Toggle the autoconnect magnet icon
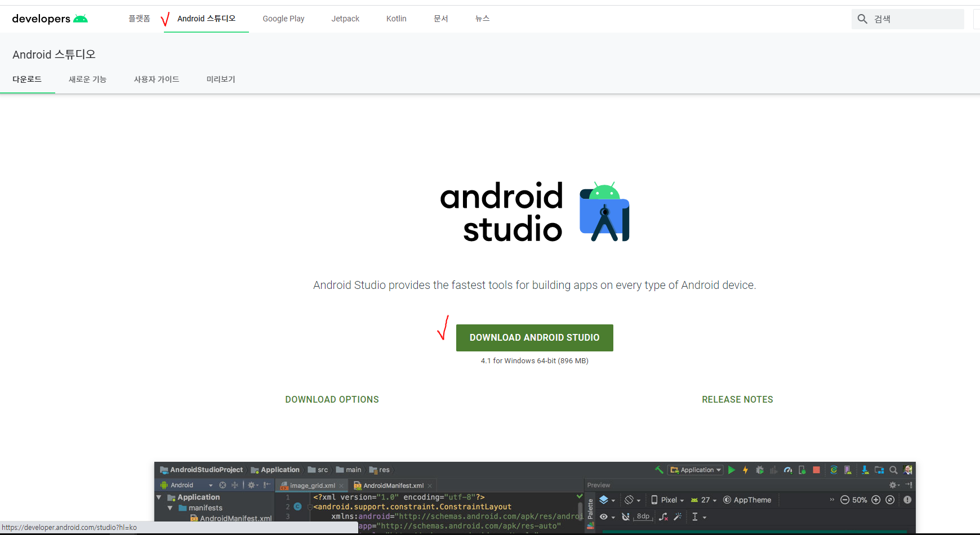 tap(626, 516)
